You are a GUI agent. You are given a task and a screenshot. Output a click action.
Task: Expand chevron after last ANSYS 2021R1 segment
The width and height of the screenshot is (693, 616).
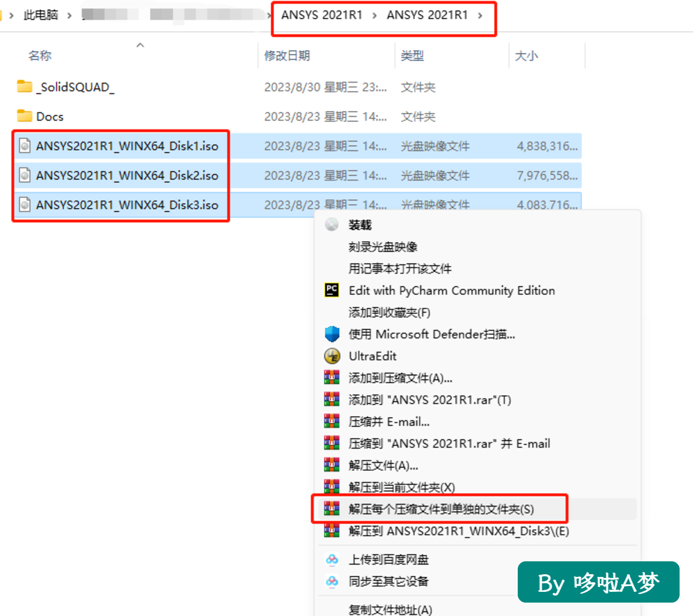pyautogui.click(x=480, y=16)
